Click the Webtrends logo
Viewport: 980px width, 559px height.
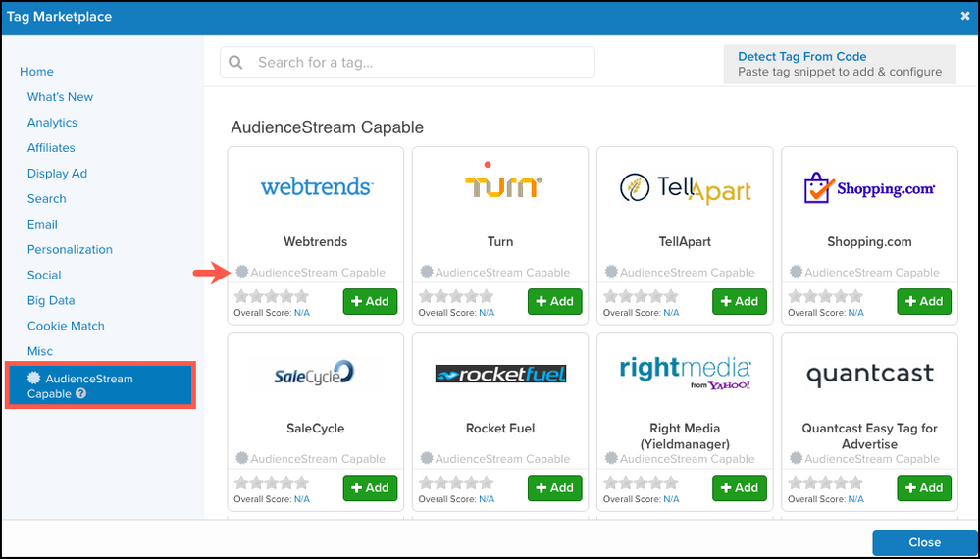point(317,186)
